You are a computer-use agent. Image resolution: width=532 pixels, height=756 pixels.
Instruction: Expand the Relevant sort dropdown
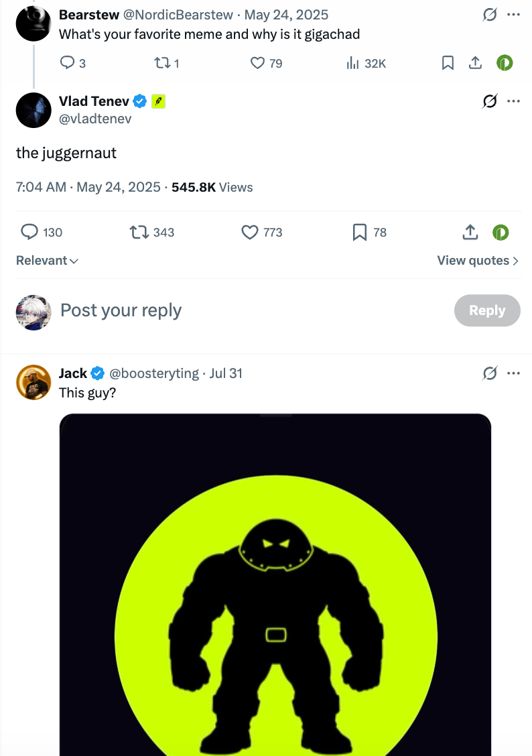coord(47,260)
